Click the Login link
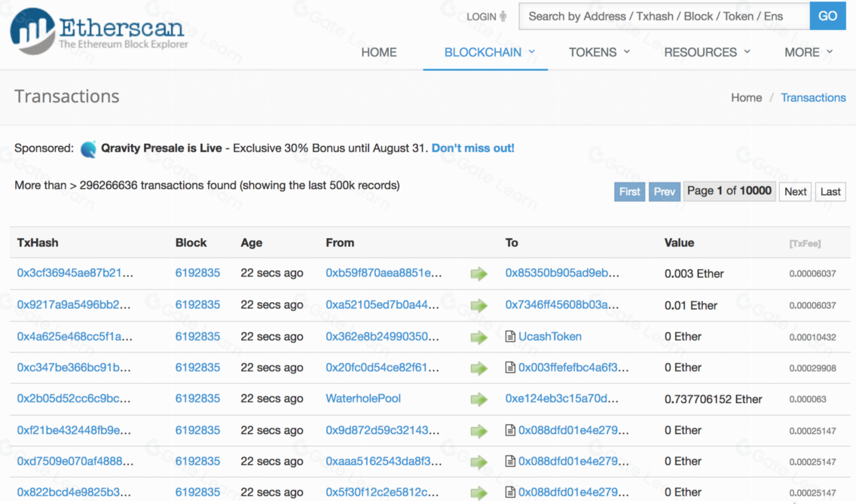The width and height of the screenshot is (856, 504). 481,17
